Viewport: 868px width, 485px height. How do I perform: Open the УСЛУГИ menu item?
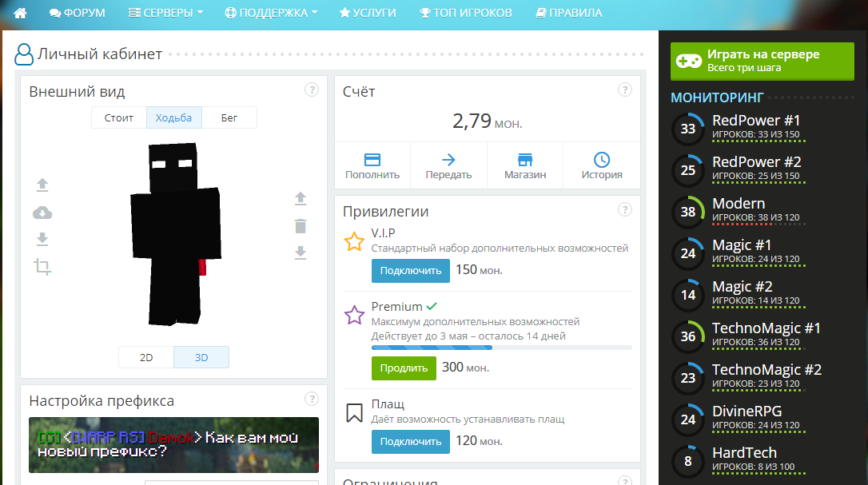pyautogui.click(x=368, y=13)
